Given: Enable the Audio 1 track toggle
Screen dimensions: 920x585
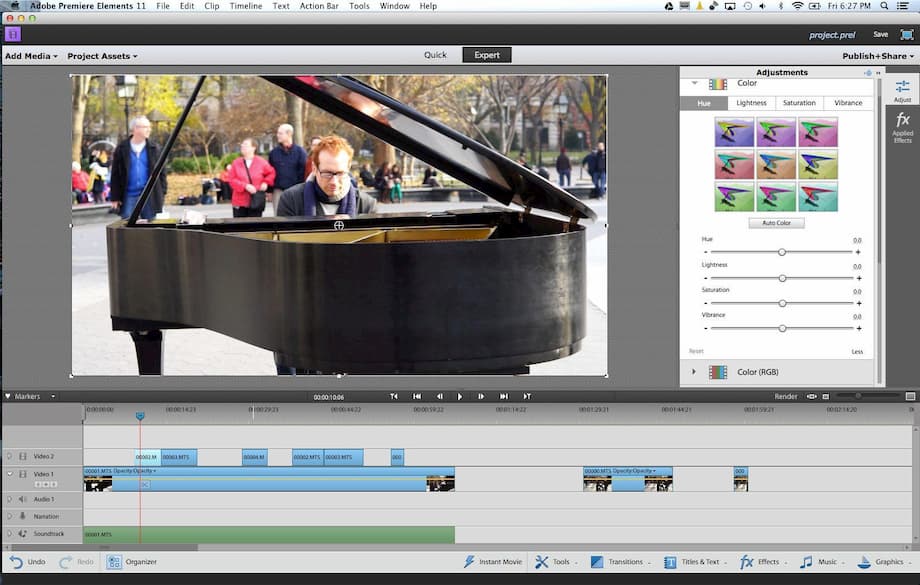Looking at the screenshot, I should coord(8,499).
